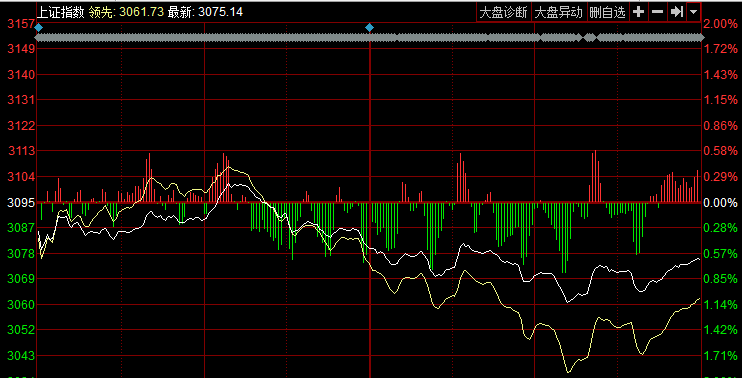This screenshot has width=742, height=378.
Task: Click the 领先 3061.73 value label
Action: [x=126, y=12]
